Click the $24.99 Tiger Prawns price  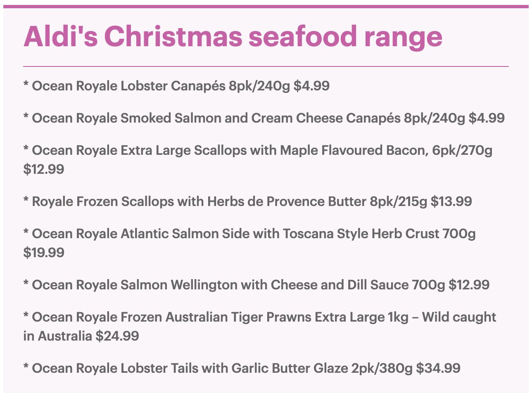click(117, 336)
